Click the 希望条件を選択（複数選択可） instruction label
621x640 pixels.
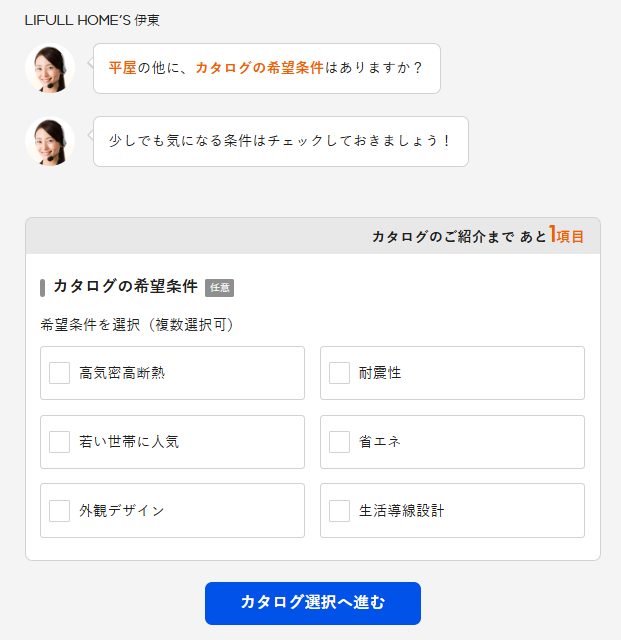(x=137, y=325)
